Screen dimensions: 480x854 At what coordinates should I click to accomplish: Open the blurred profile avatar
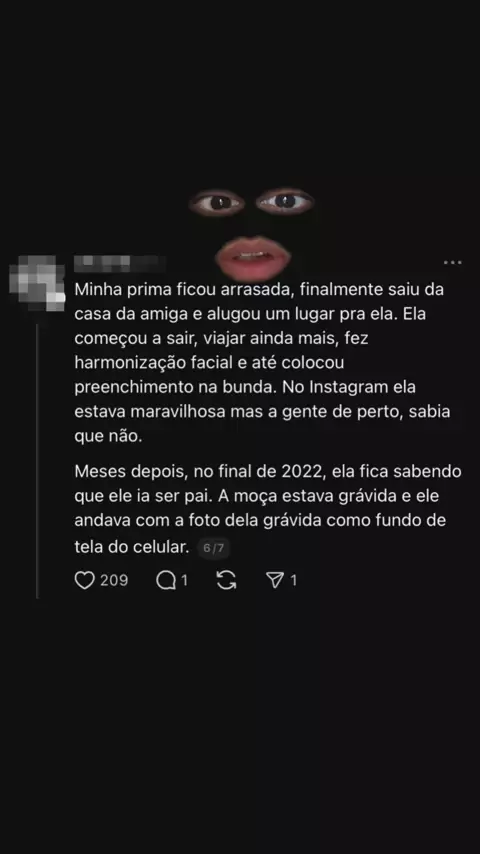37,282
